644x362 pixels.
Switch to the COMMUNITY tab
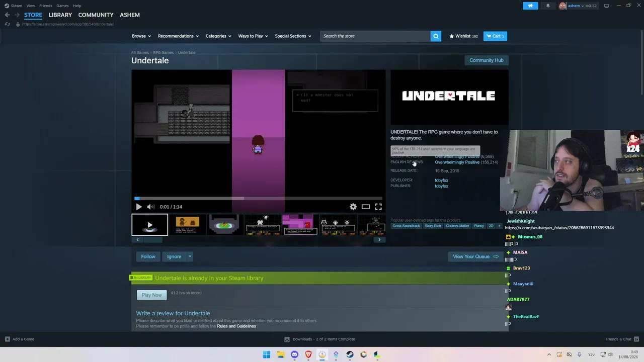[x=96, y=15]
